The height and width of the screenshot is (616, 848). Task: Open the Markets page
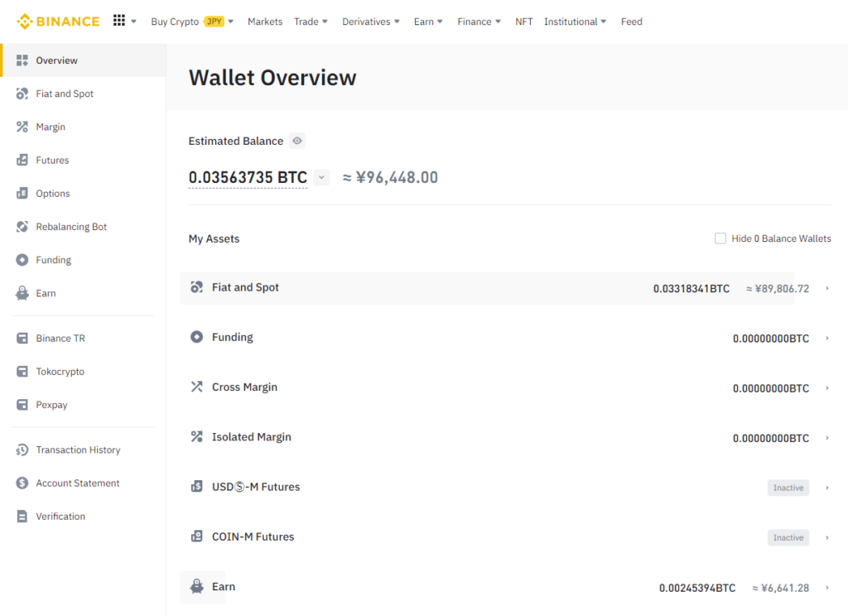265,22
